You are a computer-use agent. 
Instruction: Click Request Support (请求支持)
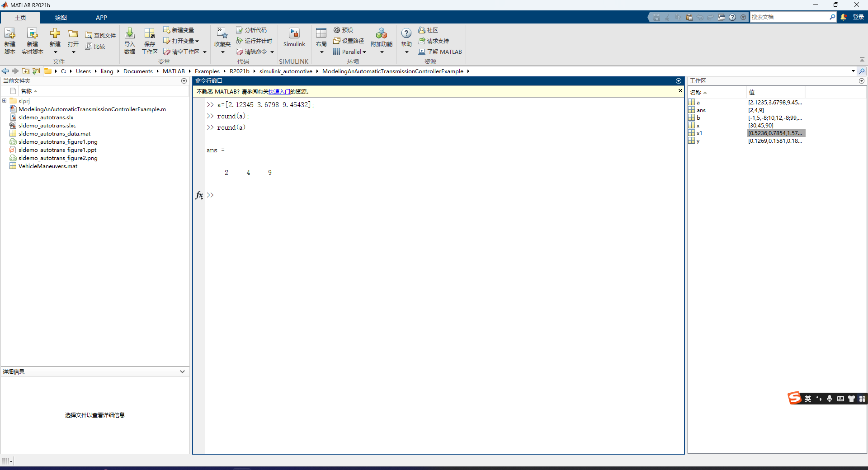434,41
